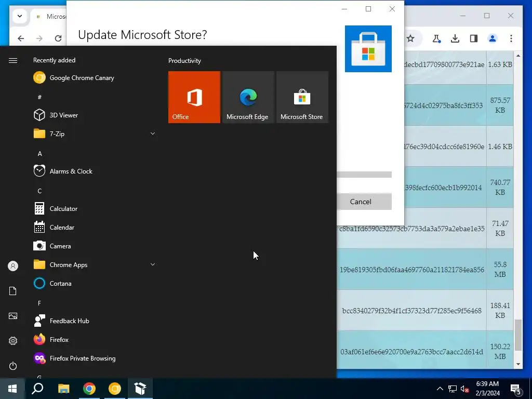Open Alarms & Clock app
Screen dimensions: 532x399
point(95,171)
